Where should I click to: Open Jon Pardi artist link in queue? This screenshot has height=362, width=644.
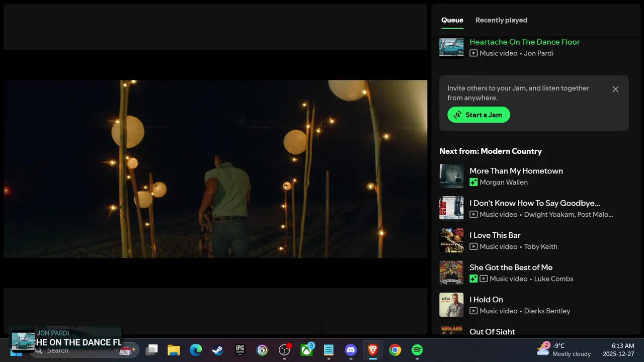(538, 53)
